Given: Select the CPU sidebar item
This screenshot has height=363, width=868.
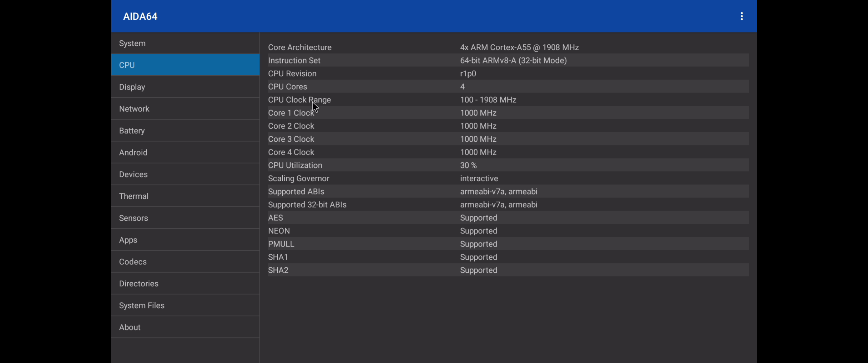Looking at the screenshot, I should tap(185, 65).
